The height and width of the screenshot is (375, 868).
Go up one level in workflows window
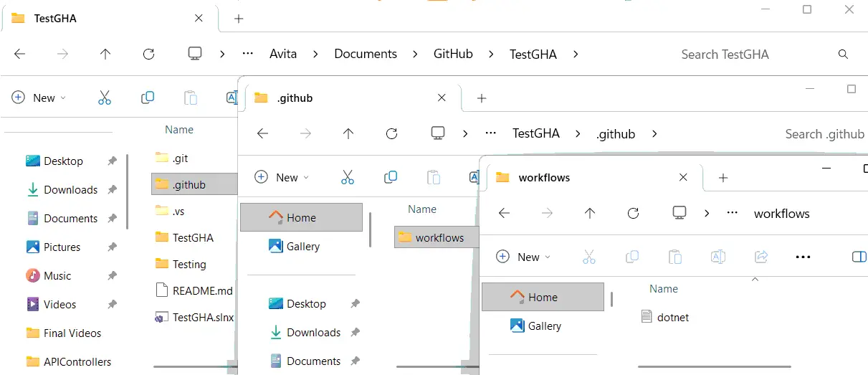(x=590, y=213)
